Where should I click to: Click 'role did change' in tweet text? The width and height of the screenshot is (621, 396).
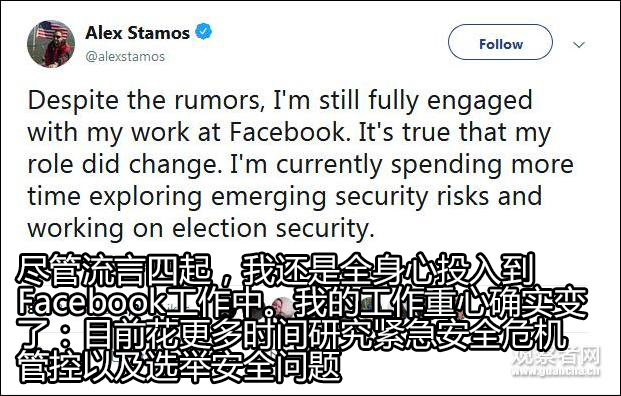[x=125, y=164]
